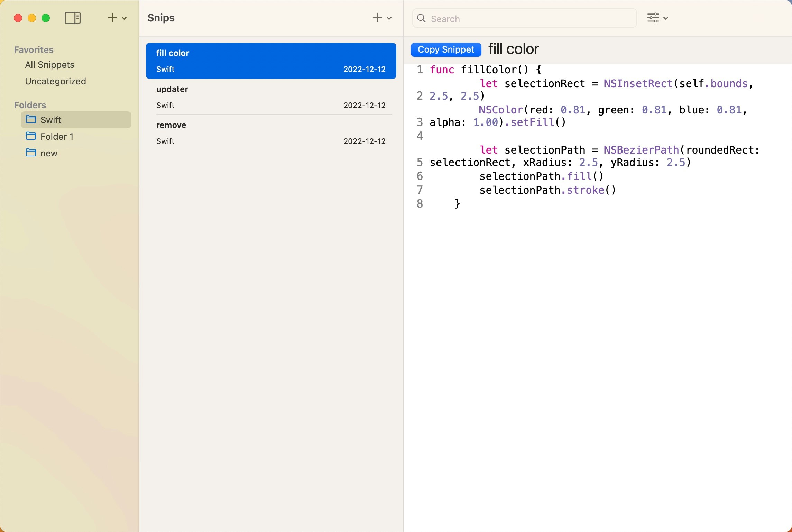This screenshot has height=532, width=792.
Task: Click the search magnifier icon
Action: point(421,18)
